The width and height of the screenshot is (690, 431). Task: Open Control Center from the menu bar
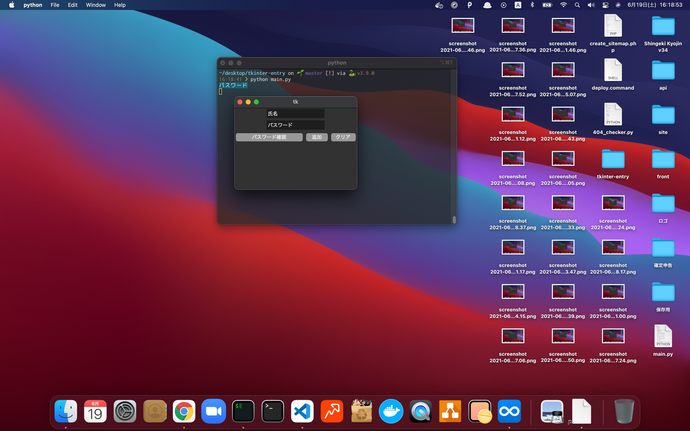pyautogui.click(x=605, y=5)
